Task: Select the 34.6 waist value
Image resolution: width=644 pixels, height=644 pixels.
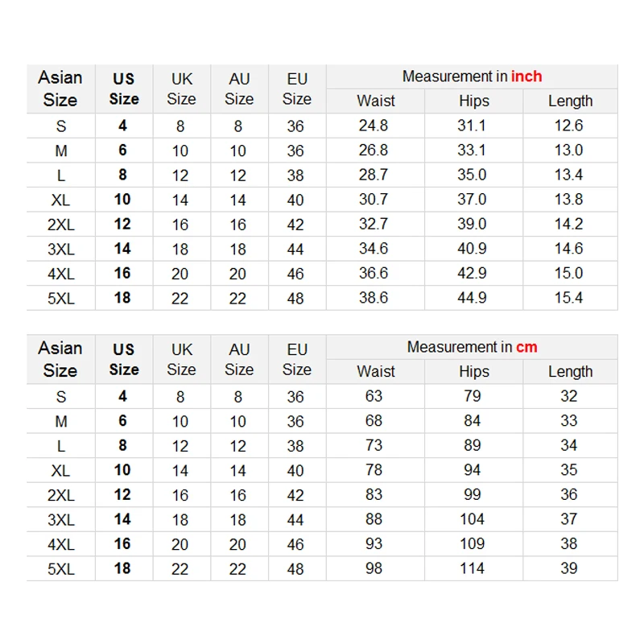Action: [374, 249]
